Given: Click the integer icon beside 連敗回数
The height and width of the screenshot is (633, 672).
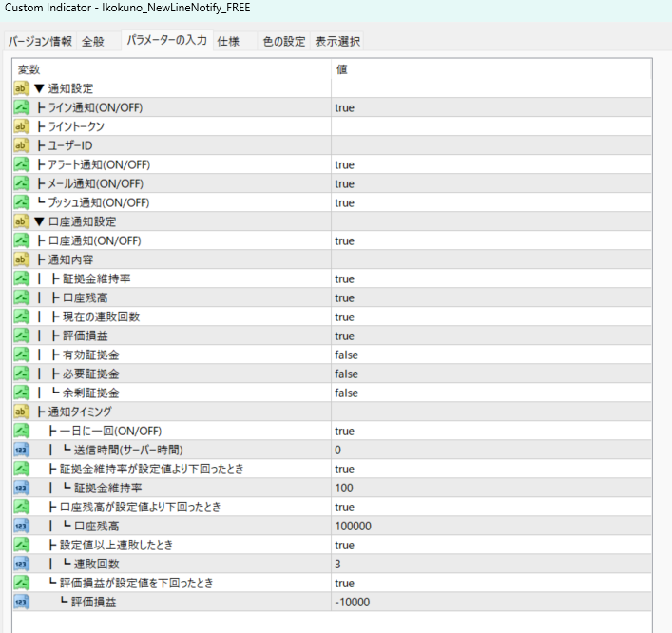Looking at the screenshot, I should pos(22,564).
